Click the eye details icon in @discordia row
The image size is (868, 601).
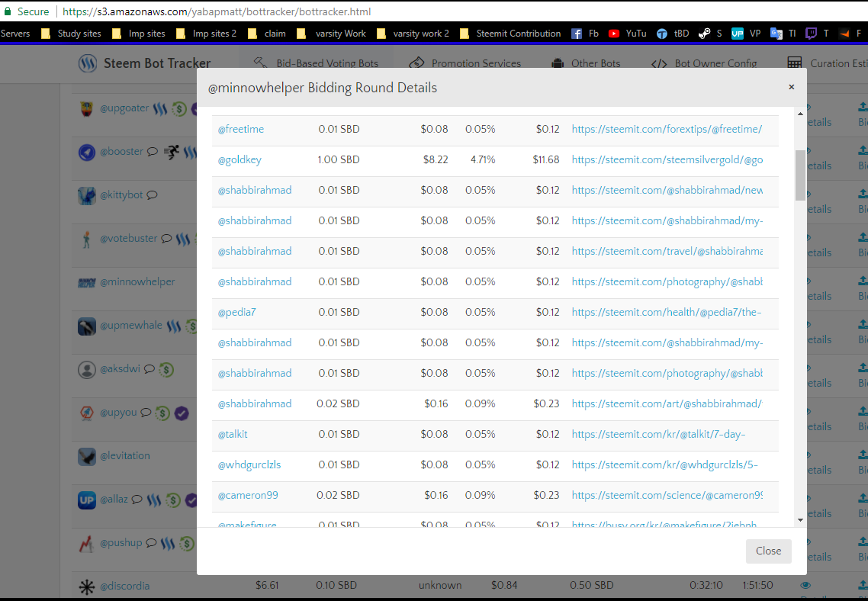coord(805,585)
